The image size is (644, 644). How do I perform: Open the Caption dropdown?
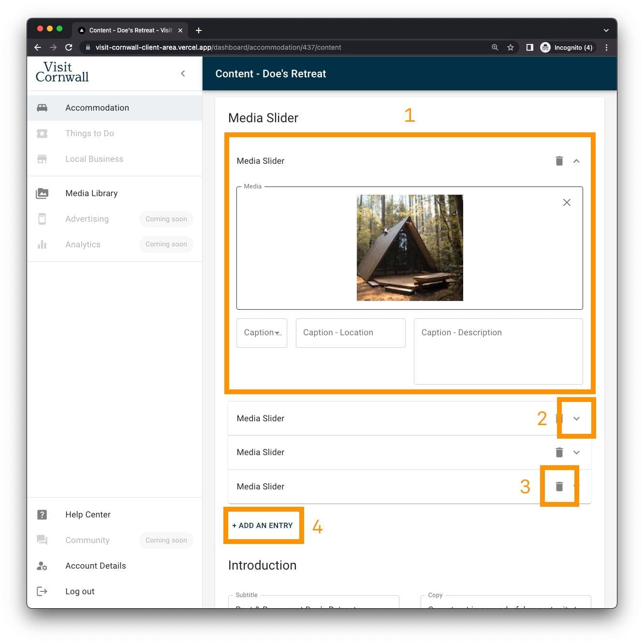(x=262, y=333)
